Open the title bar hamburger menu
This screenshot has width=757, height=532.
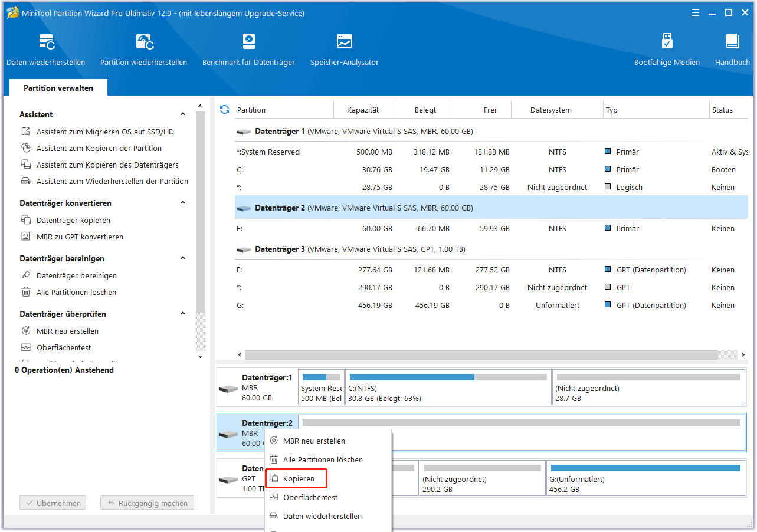pos(696,12)
